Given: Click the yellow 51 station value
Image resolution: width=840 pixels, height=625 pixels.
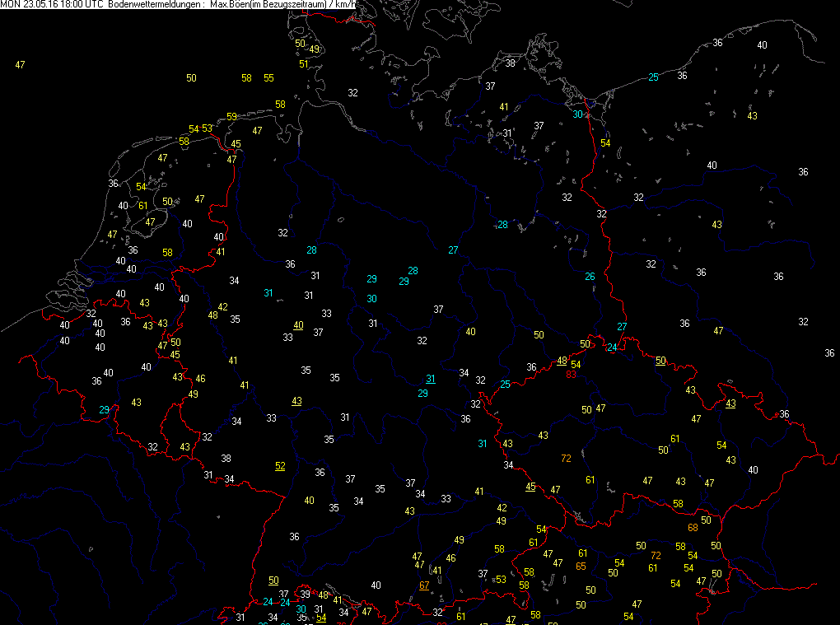Looking at the screenshot, I should coord(304,63).
